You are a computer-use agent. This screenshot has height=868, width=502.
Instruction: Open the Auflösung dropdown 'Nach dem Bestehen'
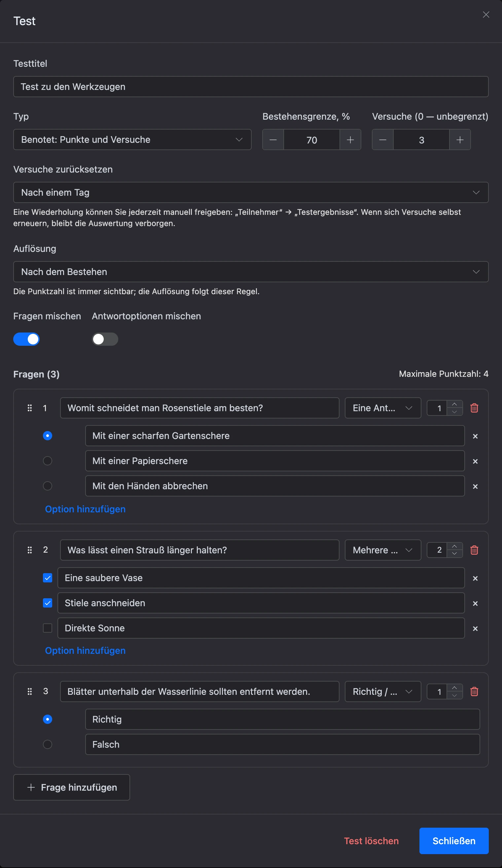tap(251, 272)
